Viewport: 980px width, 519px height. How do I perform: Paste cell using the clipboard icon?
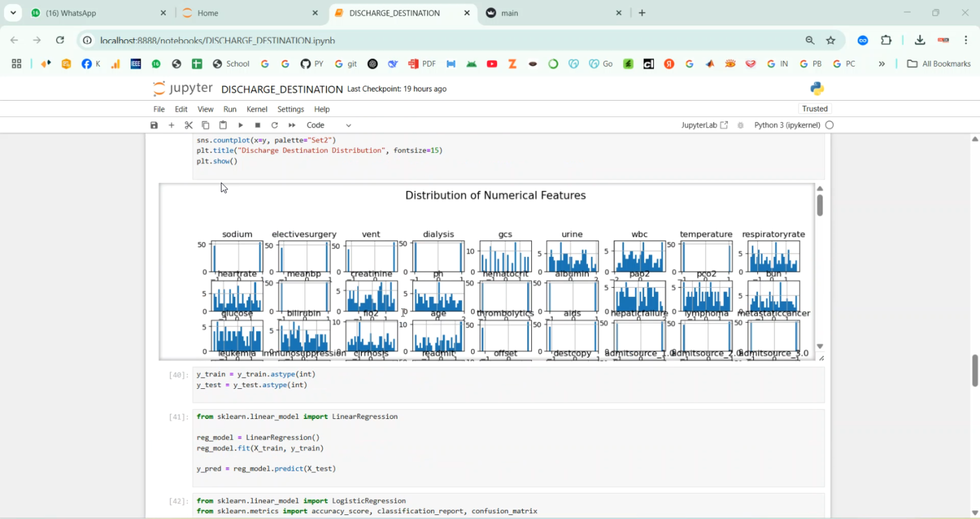(223, 125)
